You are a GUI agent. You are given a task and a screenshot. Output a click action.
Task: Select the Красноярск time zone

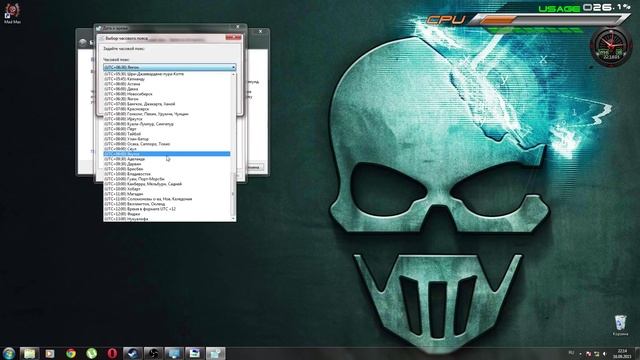point(167,109)
